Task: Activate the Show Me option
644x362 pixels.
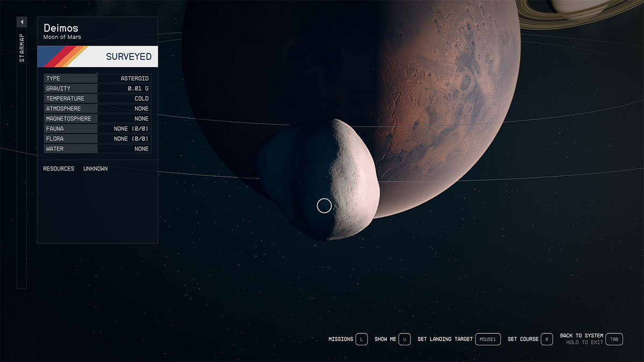Action: 385,339
